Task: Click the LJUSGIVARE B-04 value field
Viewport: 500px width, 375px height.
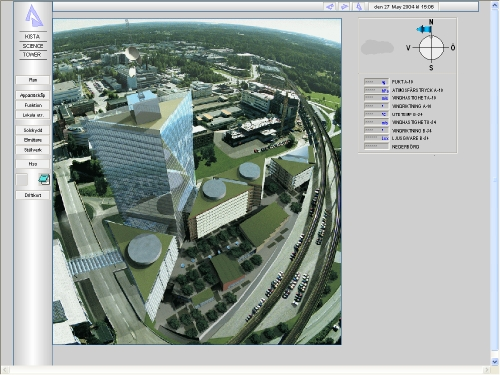Action: 376,138
